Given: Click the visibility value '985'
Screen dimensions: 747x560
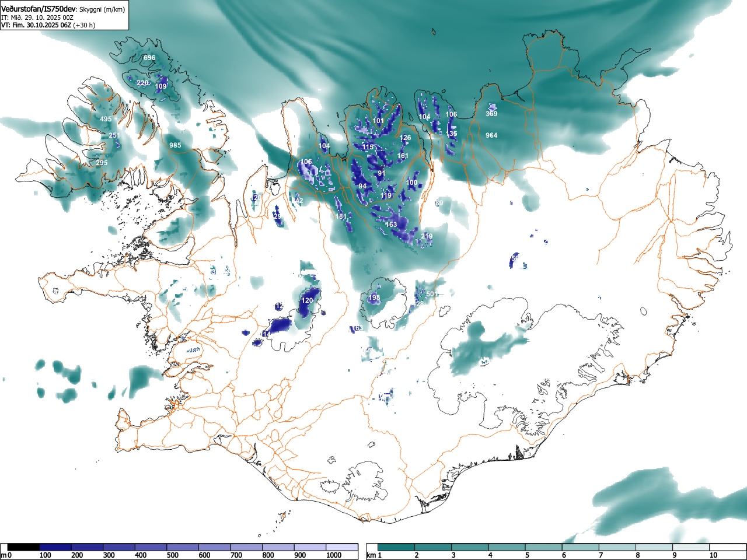Looking at the screenshot, I should (x=175, y=145).
